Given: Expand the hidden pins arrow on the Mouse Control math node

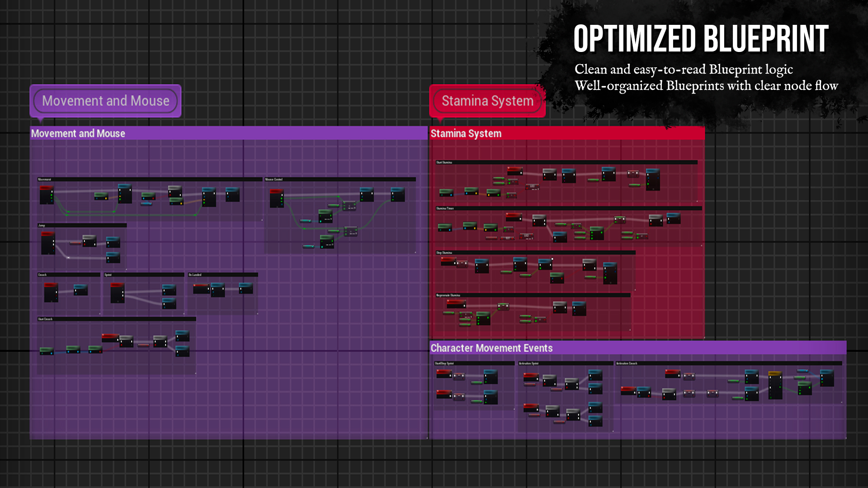Looking at the screenshot, I should pos(354,208).
